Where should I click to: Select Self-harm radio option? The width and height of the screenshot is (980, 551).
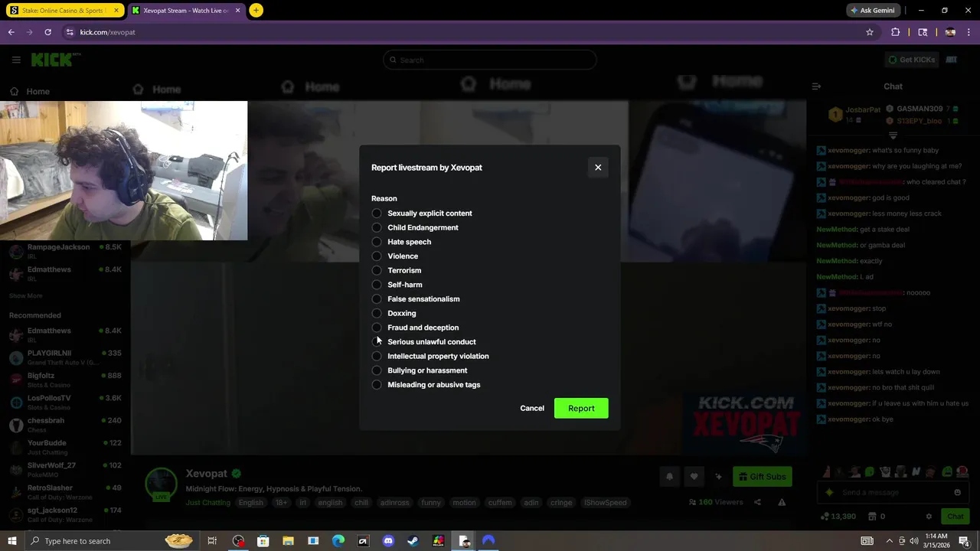click(x=377, y=285)
